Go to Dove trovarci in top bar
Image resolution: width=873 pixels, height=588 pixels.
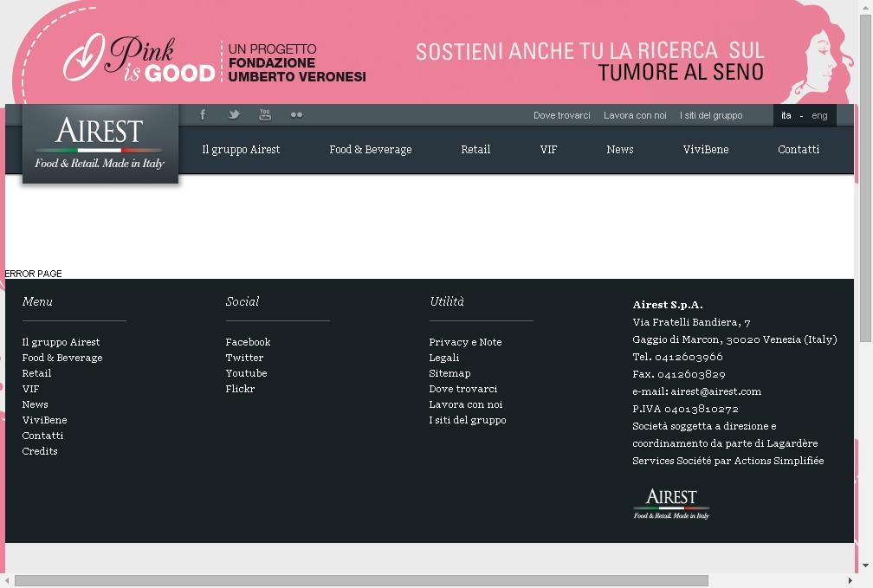(x=562, y=115)
